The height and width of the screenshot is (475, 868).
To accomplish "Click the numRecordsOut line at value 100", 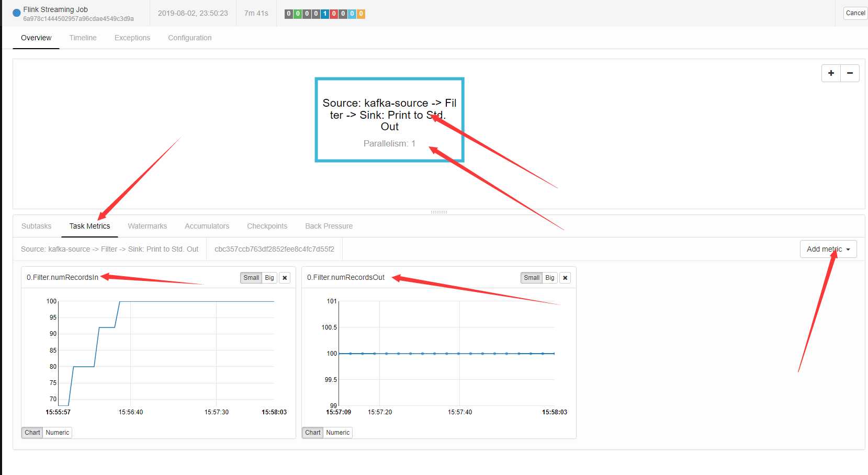I will pyautogui.click(x=446, y=354).
